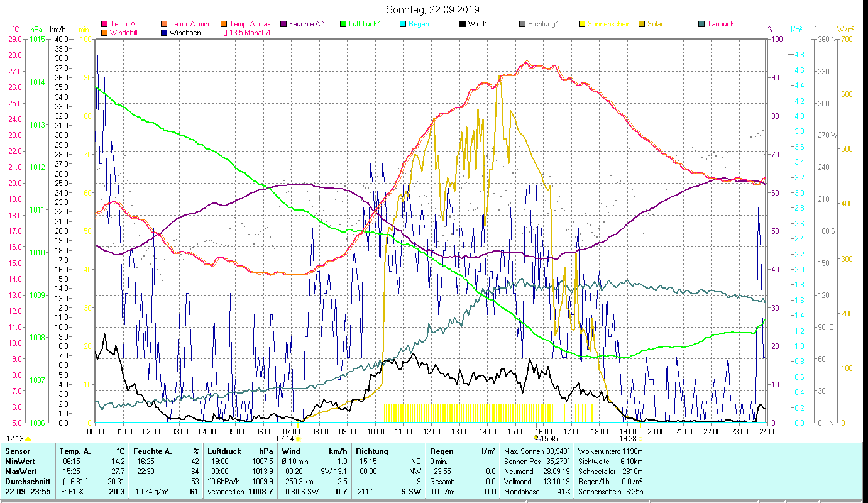
Task: Click the gray Richtung* legend swatch
Action: coord(522,24)
